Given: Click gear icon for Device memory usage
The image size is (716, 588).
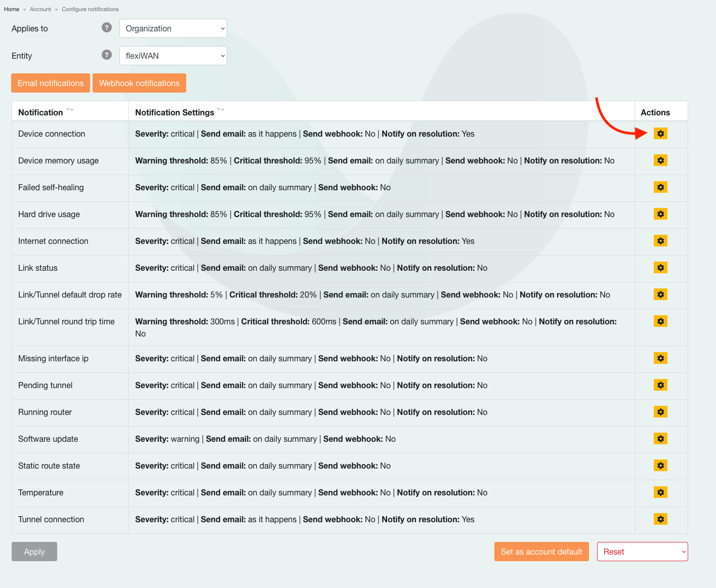Looking at the screenshot, I should [660, 160].
